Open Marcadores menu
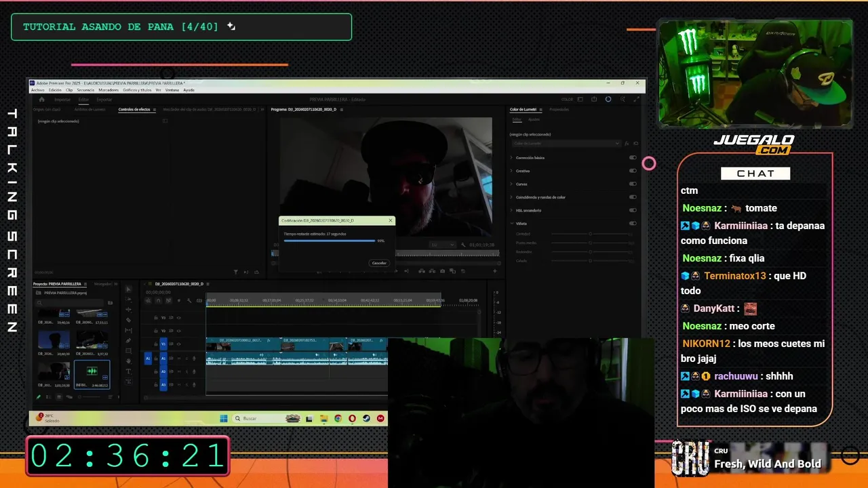This screenshot has height=488, width=868. pyautogui.click(x=108, y=89)
